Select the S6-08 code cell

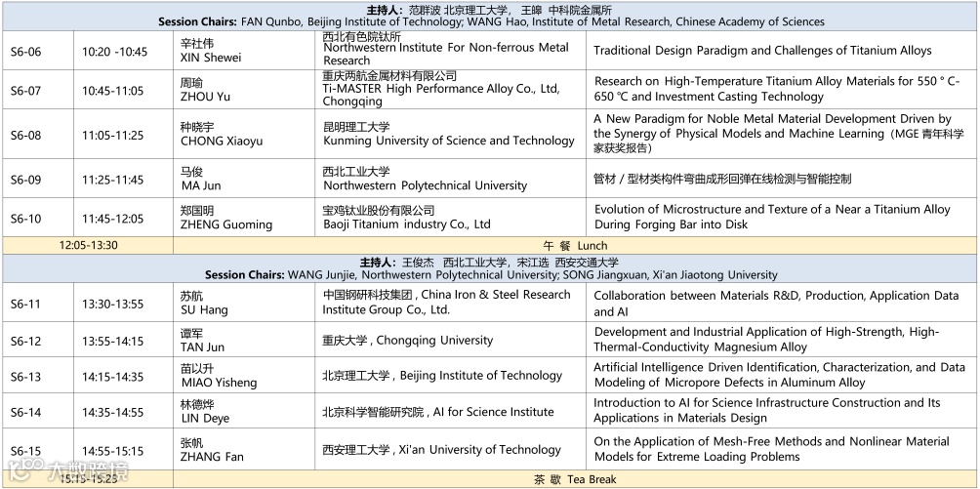25,134
